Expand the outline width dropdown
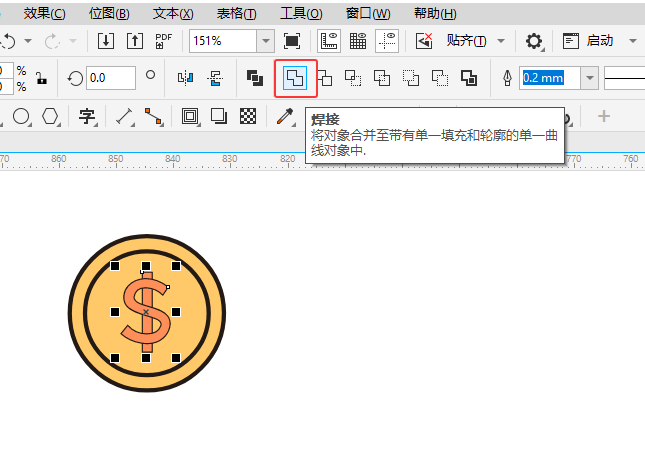 (x=589, y=78)
